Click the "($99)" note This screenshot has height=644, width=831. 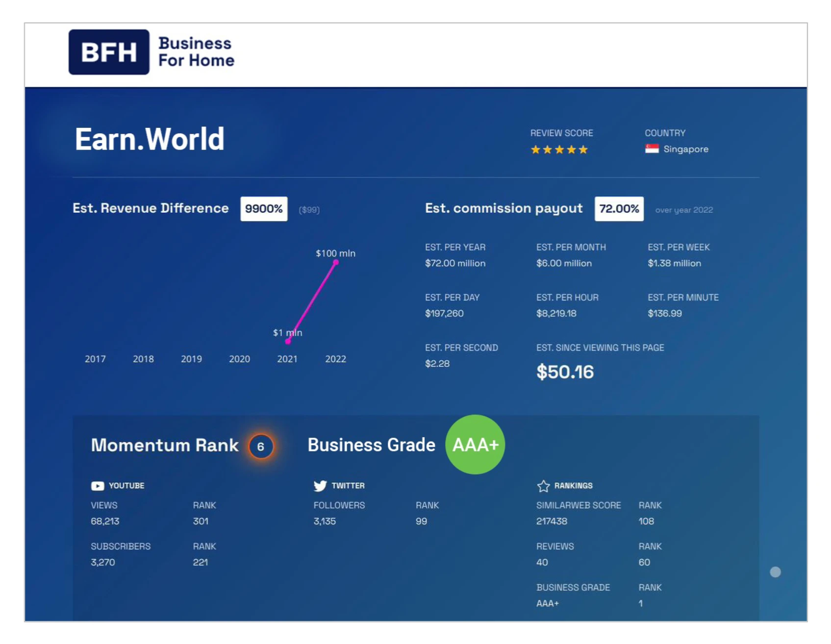pos(309,210)
